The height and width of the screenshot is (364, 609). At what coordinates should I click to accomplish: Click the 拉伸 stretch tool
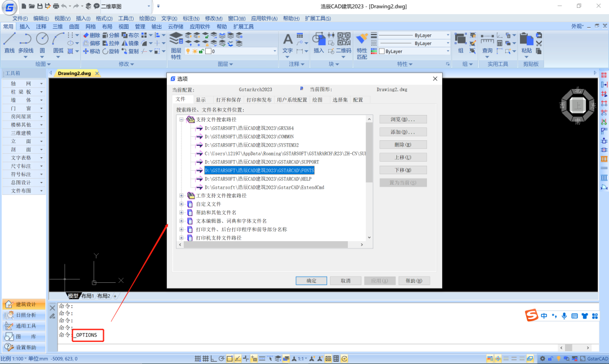pyautogui.click(x=111, y=43)
